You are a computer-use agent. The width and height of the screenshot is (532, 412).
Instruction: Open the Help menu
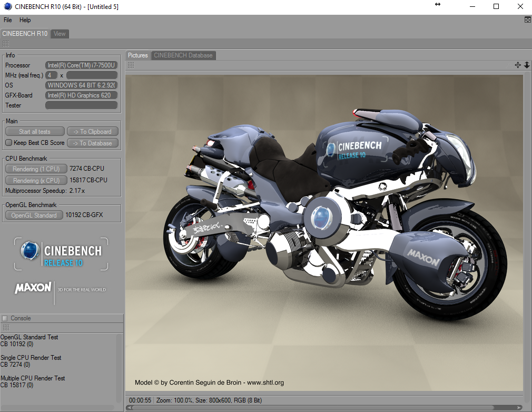tap(25, 20)
